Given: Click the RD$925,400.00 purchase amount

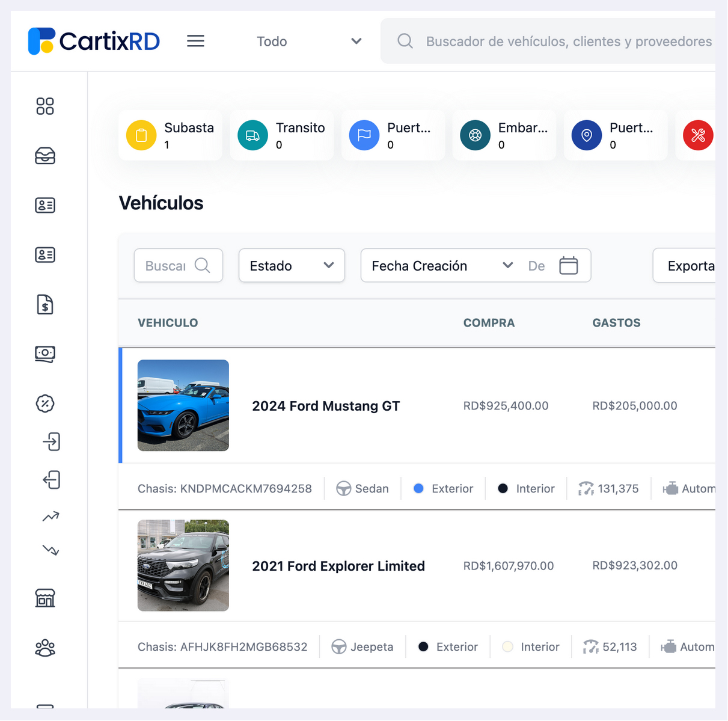Looking at the screenshot, I should click(506, 406).
